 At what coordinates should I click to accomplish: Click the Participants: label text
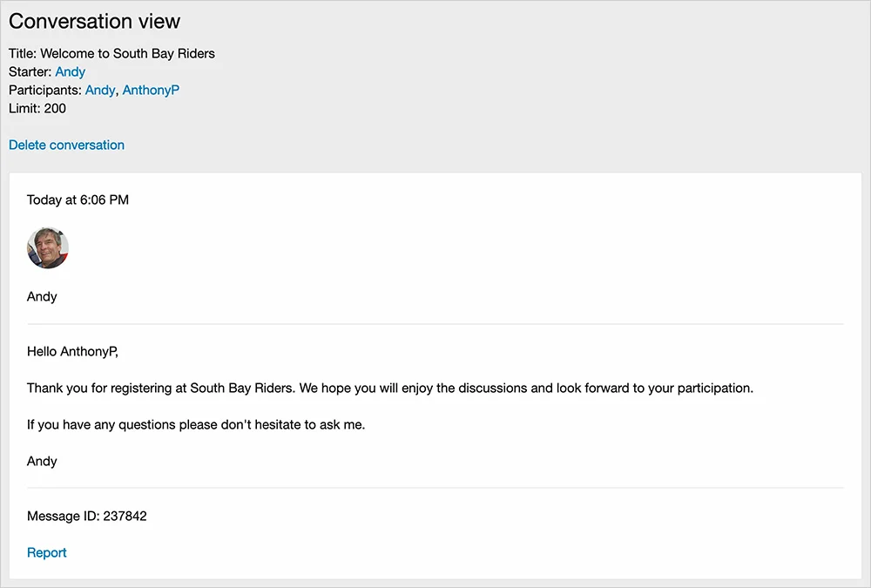coord(45,91)
